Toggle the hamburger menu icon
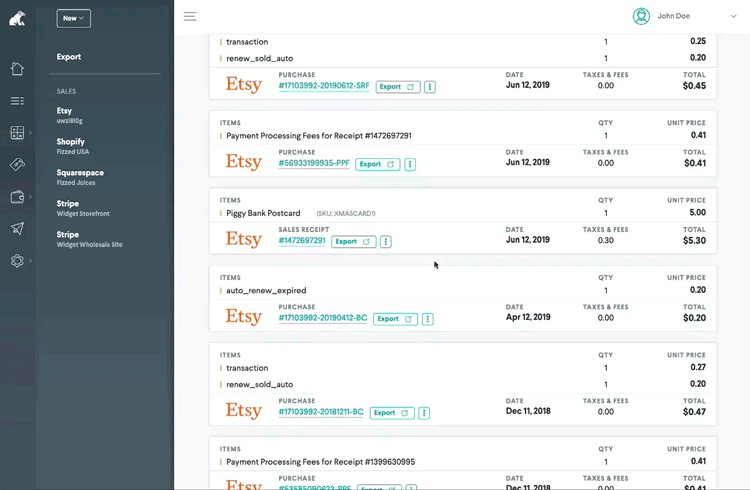750x490 pixels. 190,16
